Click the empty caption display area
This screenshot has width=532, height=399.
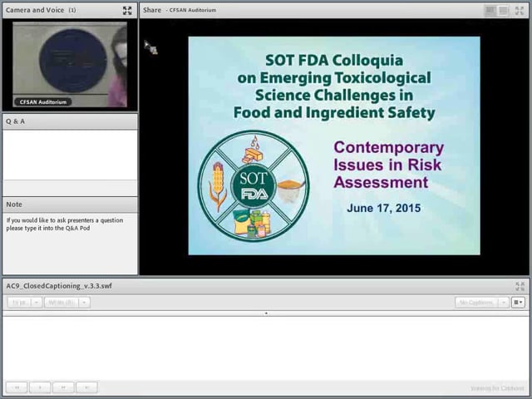(266, 347)
